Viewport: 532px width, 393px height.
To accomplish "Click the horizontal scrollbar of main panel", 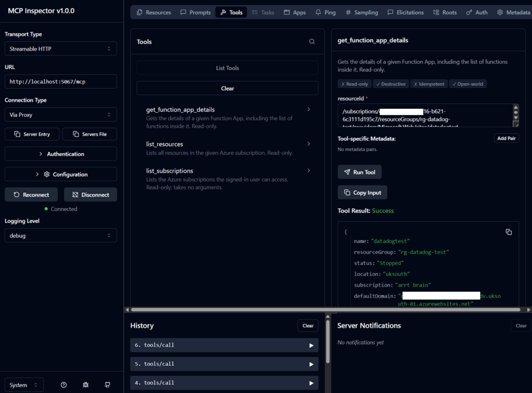I will (326, 309).
